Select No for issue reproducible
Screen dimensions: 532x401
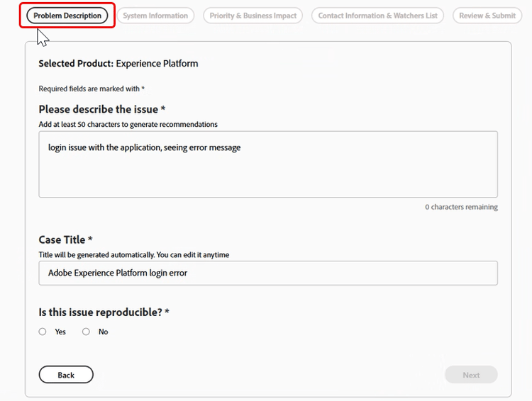pos(86,332)
